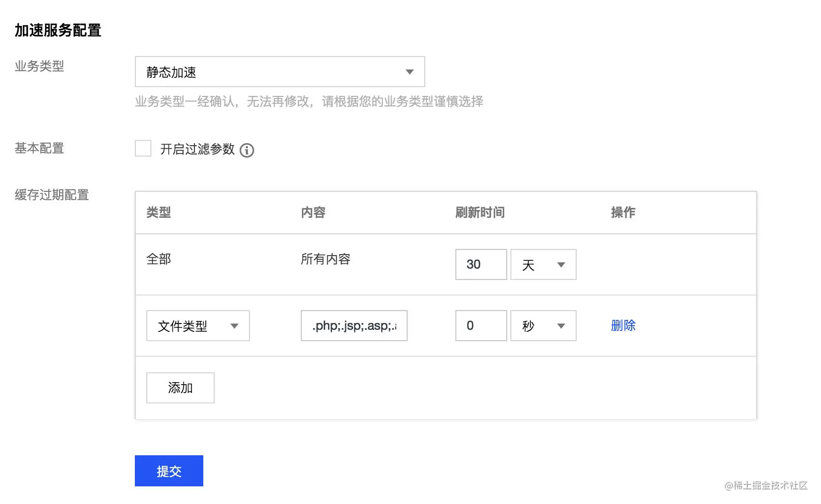Screen dimensions: 821x504
Task: Click the 删除 link in file type row
Action: (623, 326)
